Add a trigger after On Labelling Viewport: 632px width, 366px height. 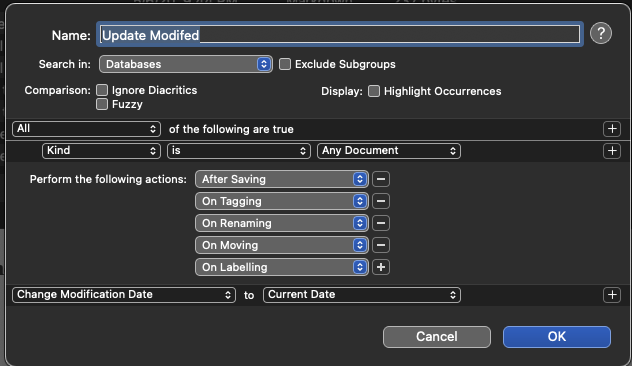pyautogui.click(x=381, y=267)
